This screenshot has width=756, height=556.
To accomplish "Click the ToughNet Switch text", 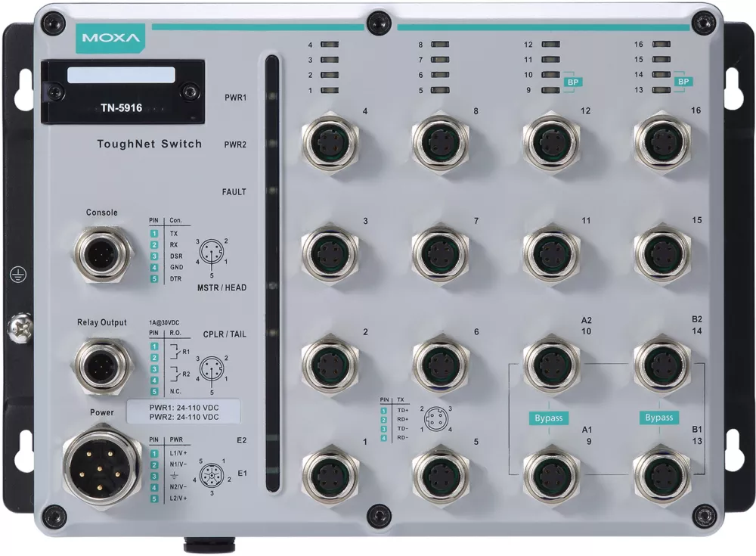I will pyautogui.click(x=150, y=144).
